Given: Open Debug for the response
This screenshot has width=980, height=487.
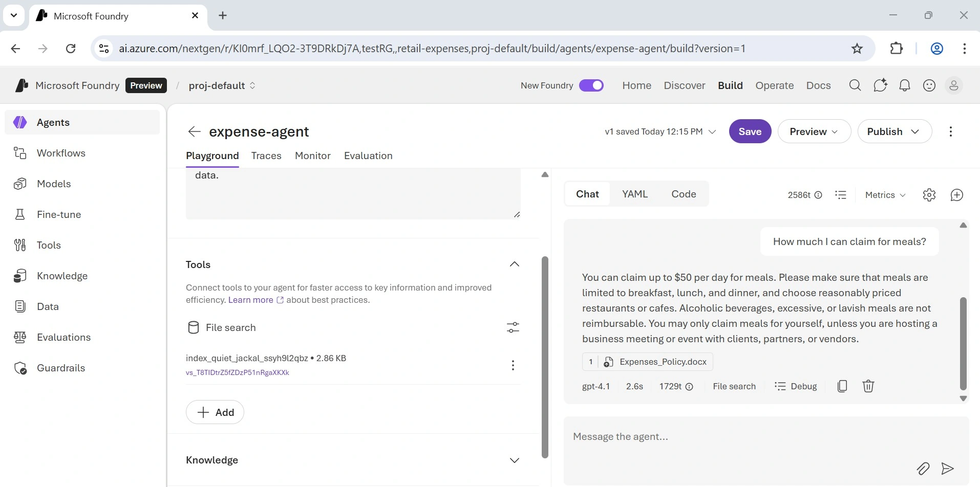Looking at the screenshot, I should click(796, 386).
